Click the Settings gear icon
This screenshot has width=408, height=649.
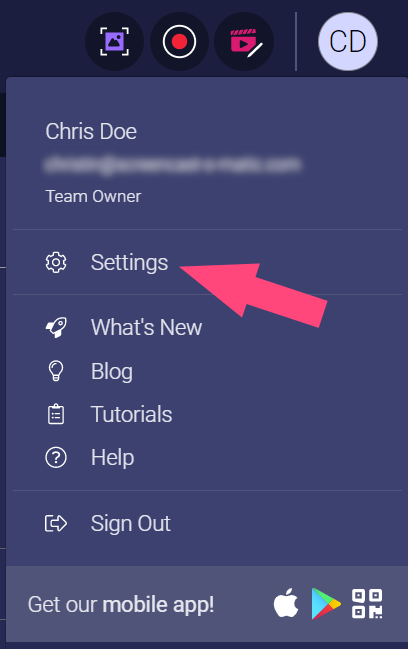tap(56, 262)
